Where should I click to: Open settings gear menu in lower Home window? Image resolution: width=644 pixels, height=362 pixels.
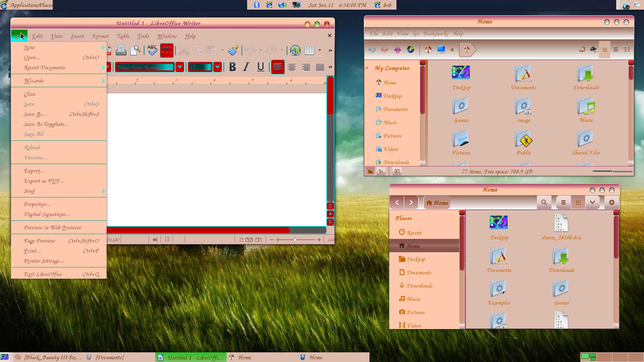pyautogui.click(x=612, y=202)
